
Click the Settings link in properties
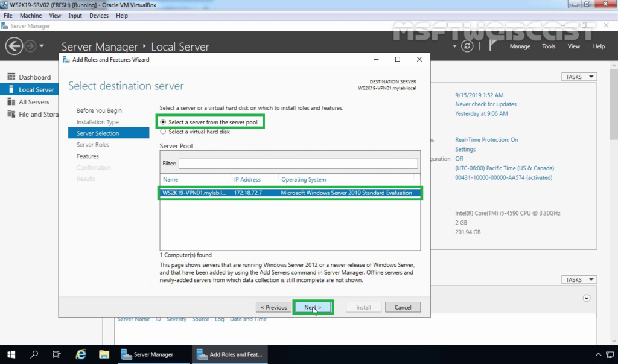(x=465, y=149)
